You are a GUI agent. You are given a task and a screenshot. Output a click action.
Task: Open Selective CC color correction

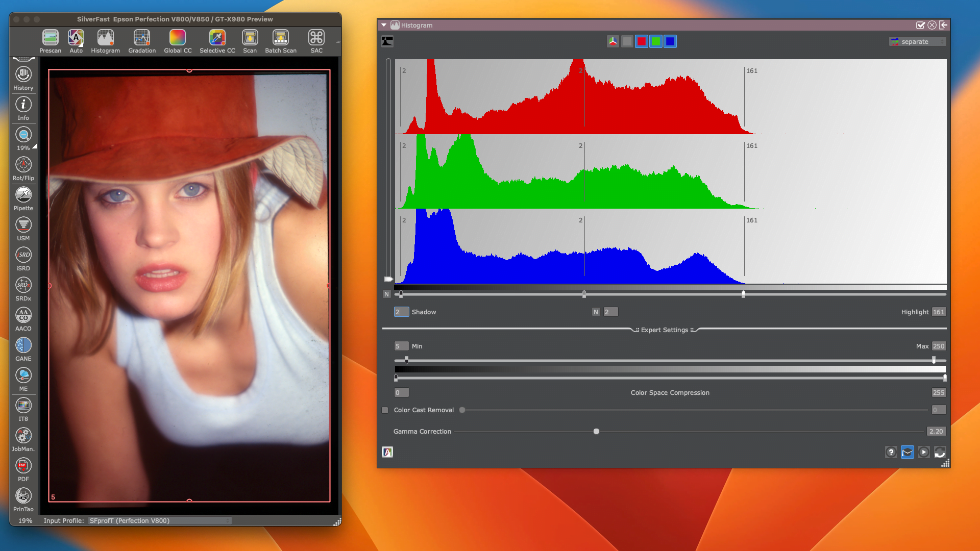217,41
